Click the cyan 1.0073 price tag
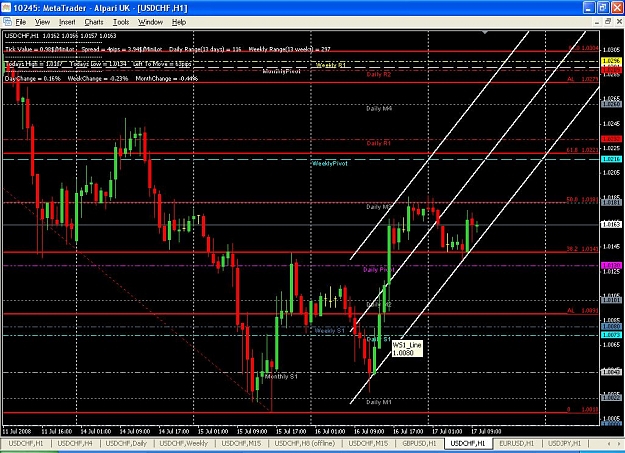The image size is (625, 453). [x=611, y=335]
